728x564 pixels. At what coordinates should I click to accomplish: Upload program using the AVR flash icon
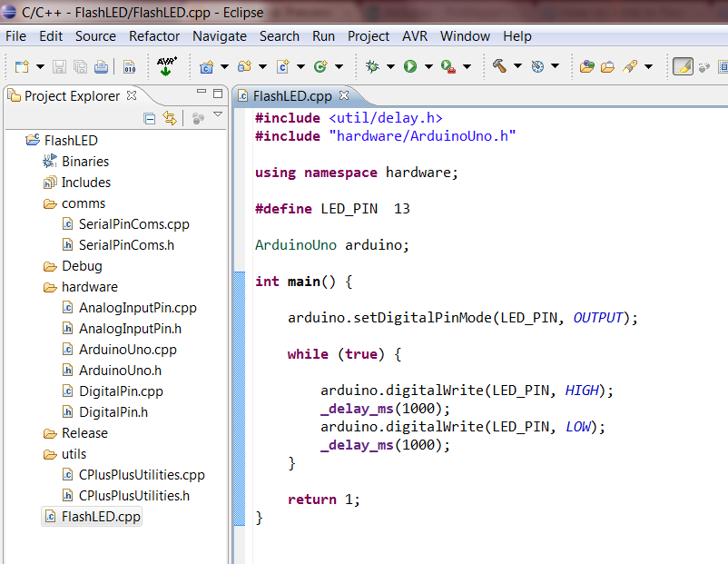(x=166, y=66)
